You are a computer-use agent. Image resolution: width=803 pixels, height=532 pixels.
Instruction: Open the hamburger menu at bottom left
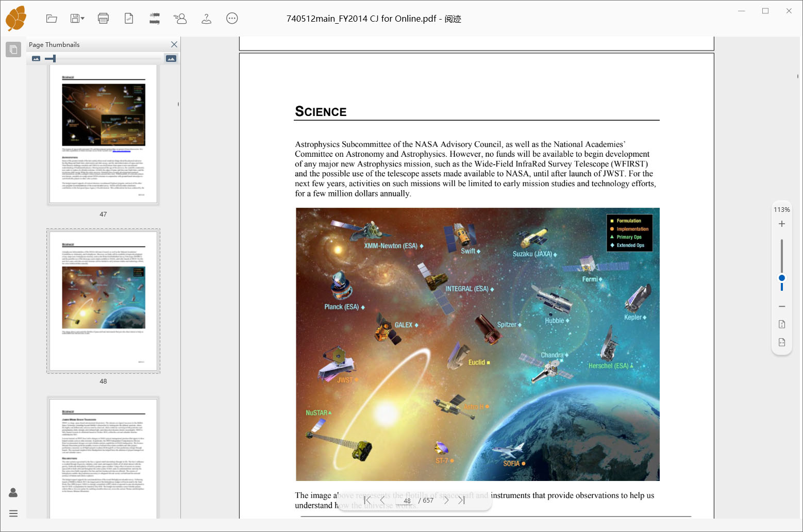13,513
